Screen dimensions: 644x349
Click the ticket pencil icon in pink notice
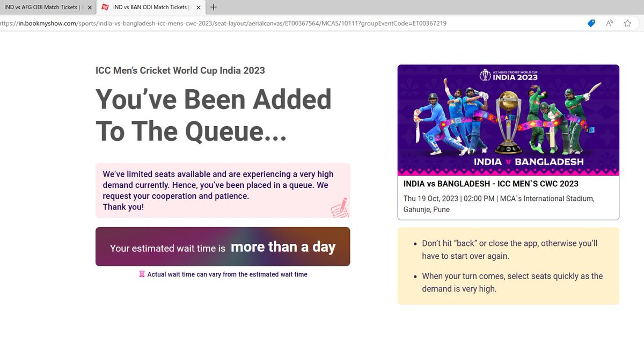click(339, 208)
